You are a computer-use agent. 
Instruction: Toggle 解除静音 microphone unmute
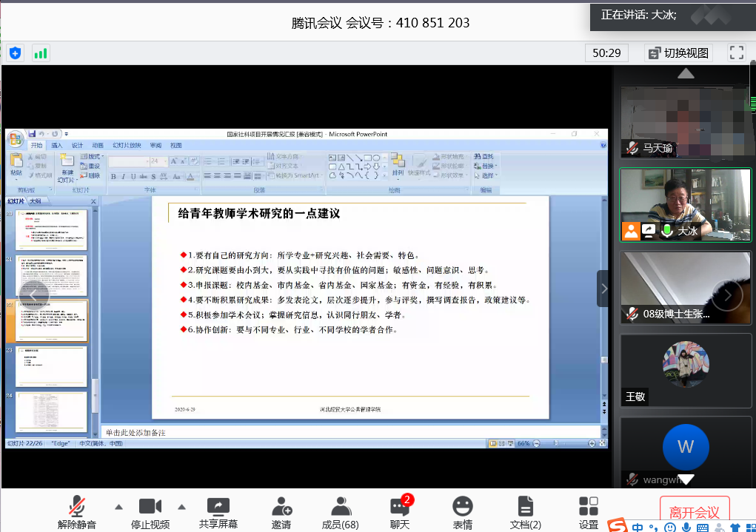coord(77,512)
